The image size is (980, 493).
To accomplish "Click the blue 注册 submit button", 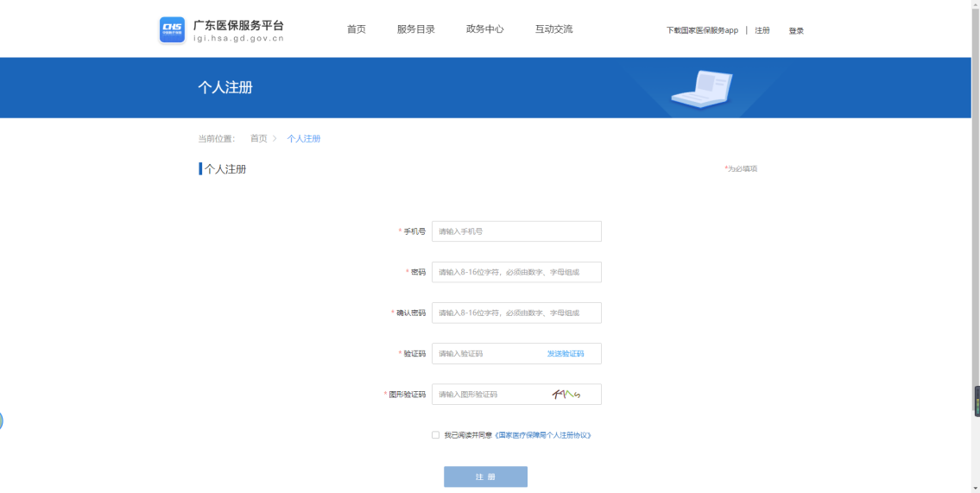I will [x=485, y=477].
